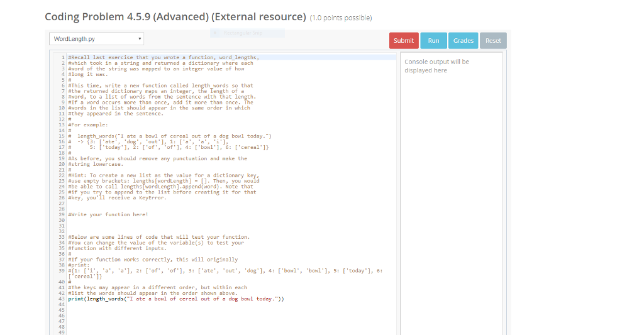This screenshot has height=335, width=644.
Task: Click line number 43 in gutter
Action: click(x=62, y=299)
